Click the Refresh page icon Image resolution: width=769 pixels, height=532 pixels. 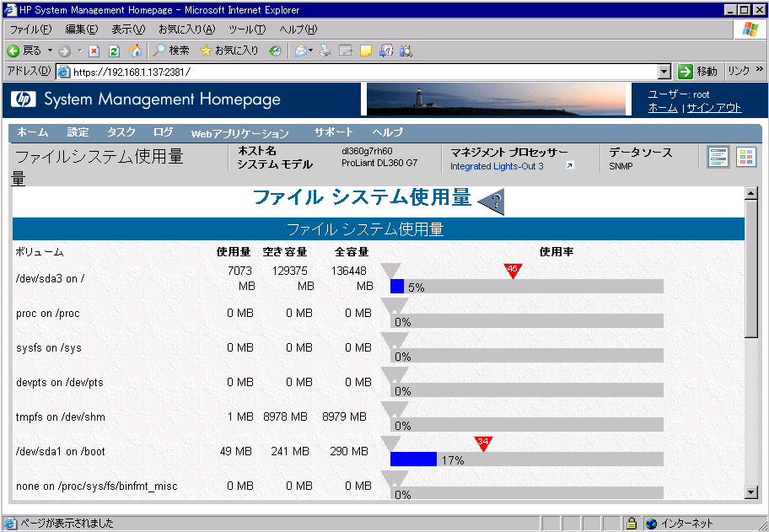tap(115, 51)
